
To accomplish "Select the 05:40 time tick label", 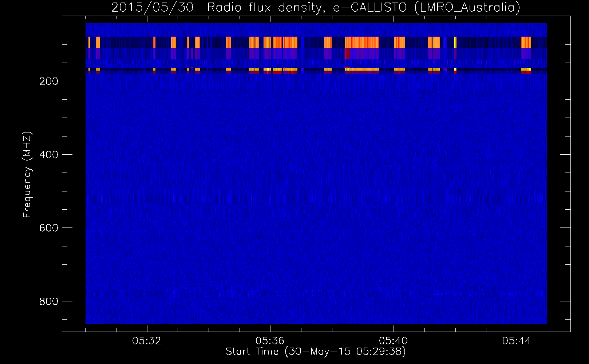I will point(393,341).
